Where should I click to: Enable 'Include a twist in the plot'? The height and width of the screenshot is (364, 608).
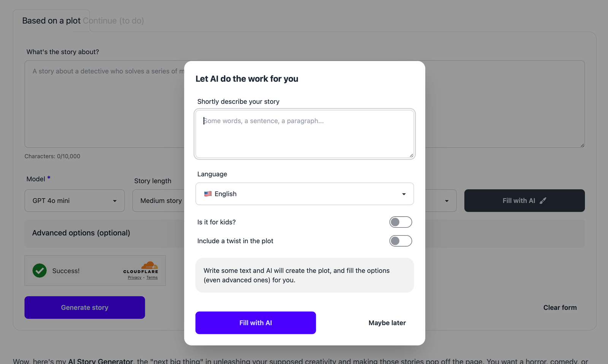(401, 241)
